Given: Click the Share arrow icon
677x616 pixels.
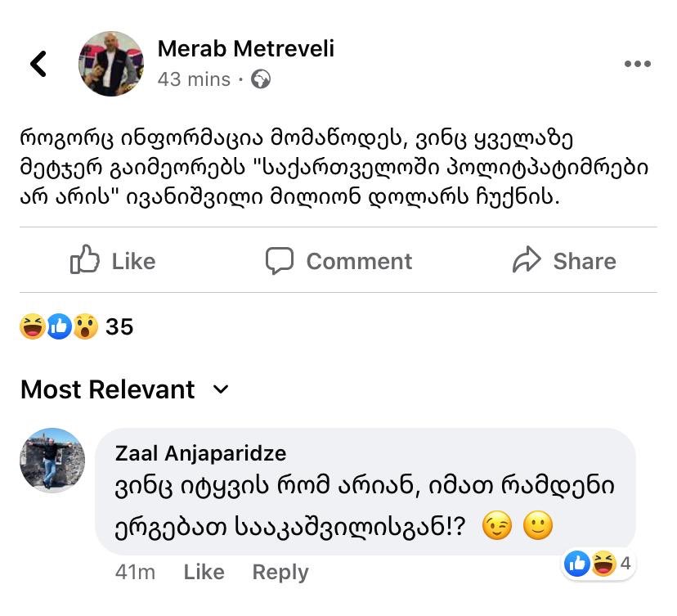Looking at the screenshot, I should point(527,261).
